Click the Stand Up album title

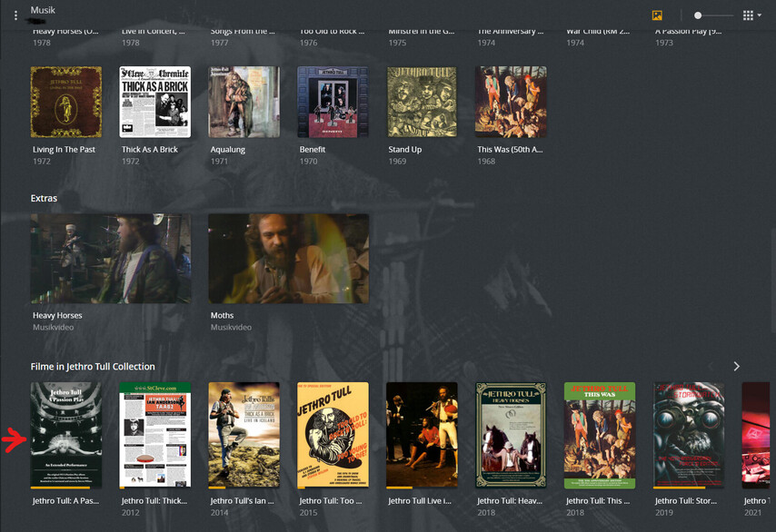click(405, 149)
